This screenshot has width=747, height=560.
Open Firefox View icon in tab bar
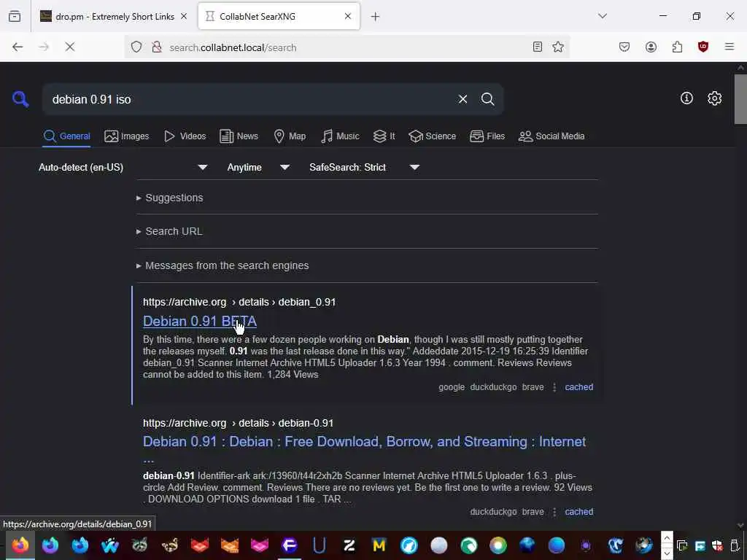(15, 17)
